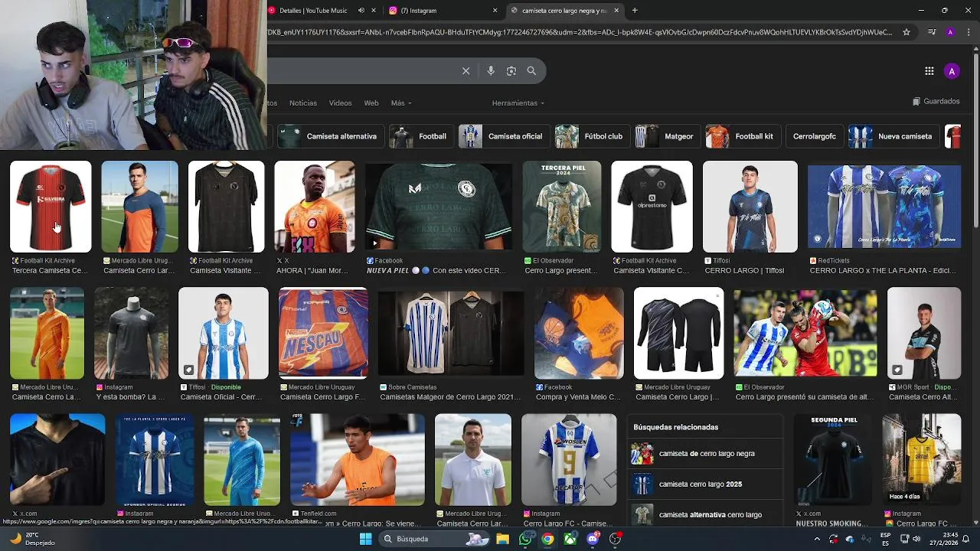This screenshot has width=980, height=551.
Task: Open the Windows Start menu
Action: coord(366,539)
